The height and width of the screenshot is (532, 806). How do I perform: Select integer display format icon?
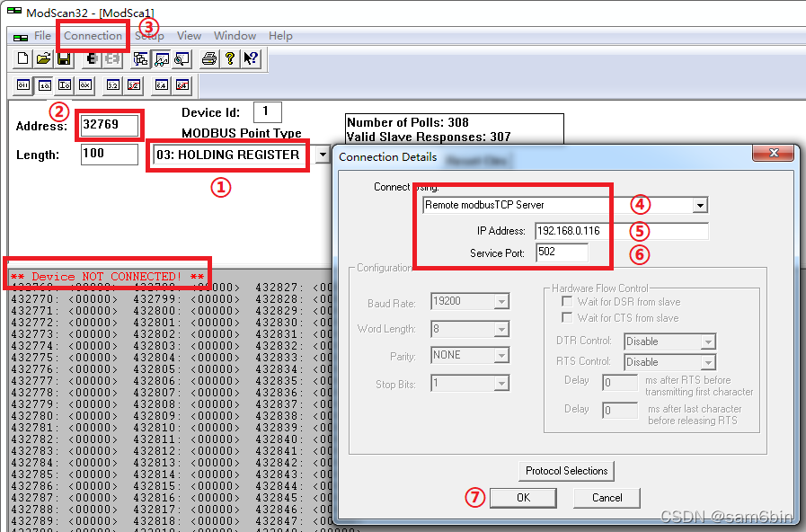point(65,85)
